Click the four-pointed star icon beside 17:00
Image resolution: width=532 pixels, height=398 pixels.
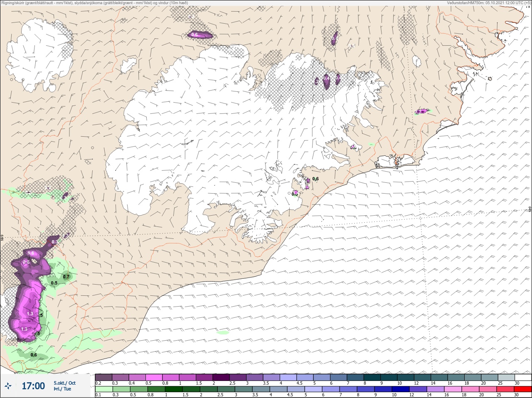click(x=8, y=386)
